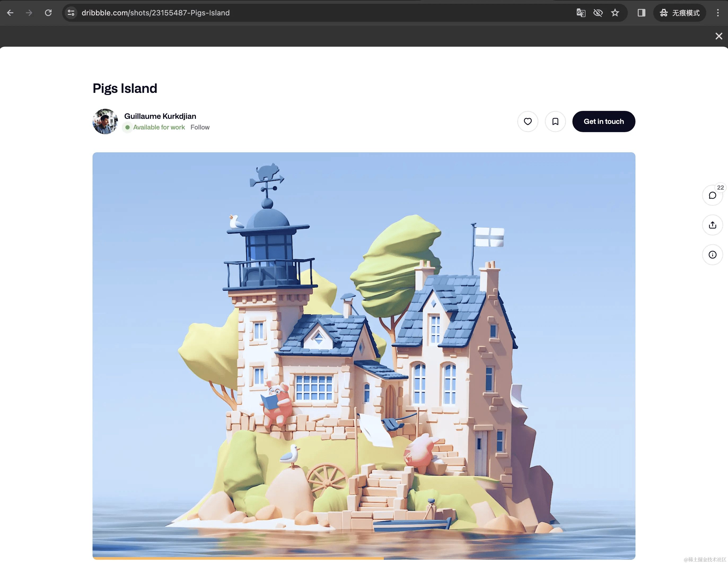Toggle the browser side panel icon
Image resolution: width=728 pixels, height=564 pixels.
641,13
